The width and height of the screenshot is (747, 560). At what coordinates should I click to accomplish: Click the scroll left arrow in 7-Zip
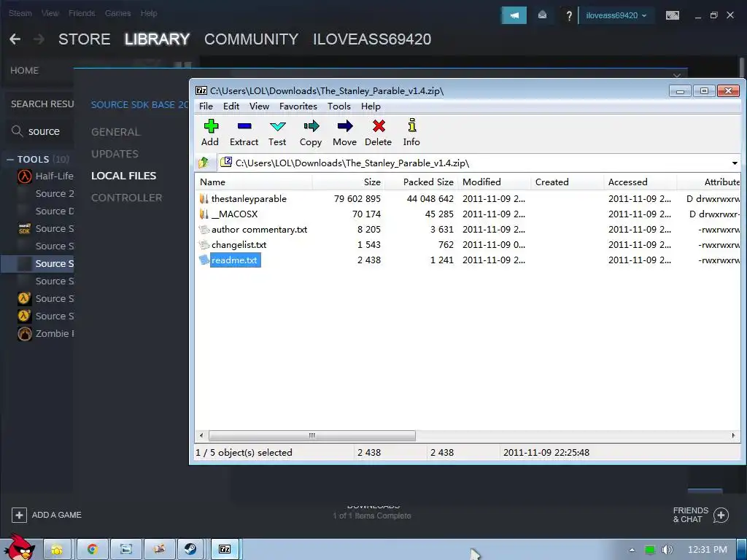pyautogui.click(x=201, y=435)
